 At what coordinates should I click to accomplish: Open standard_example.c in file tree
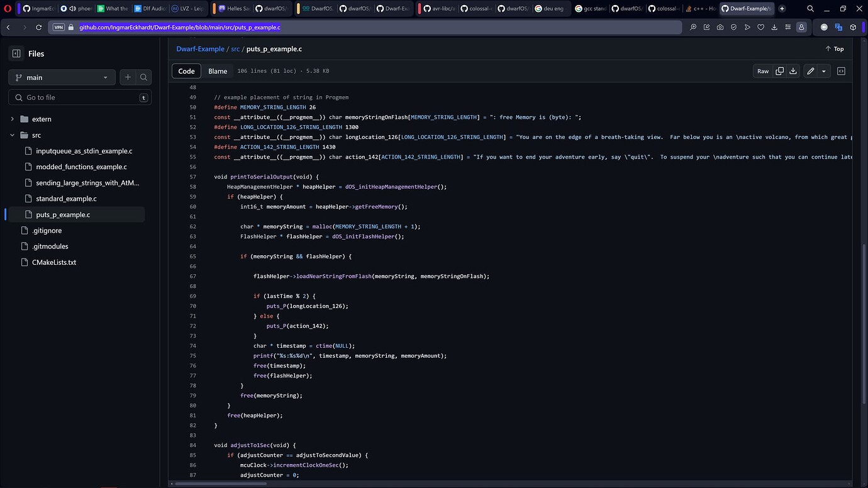(66, 199)
